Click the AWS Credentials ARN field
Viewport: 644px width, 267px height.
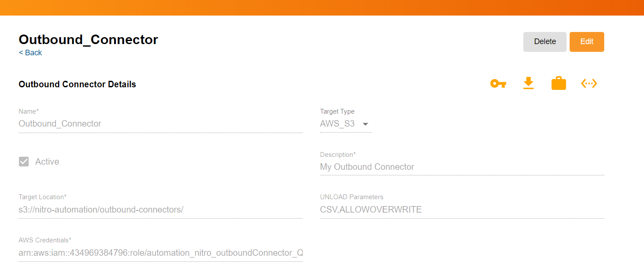[x=160, y=253]
